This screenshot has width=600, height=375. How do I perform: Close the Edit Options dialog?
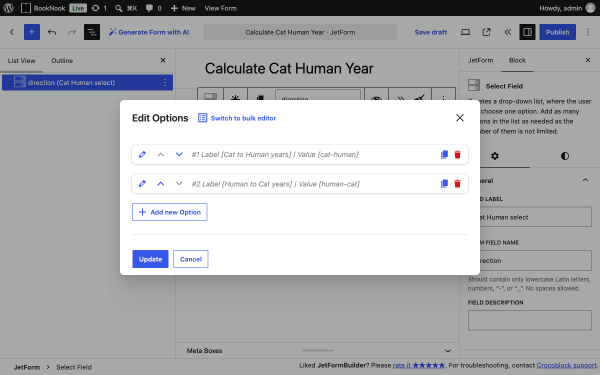tap(460, 118)
